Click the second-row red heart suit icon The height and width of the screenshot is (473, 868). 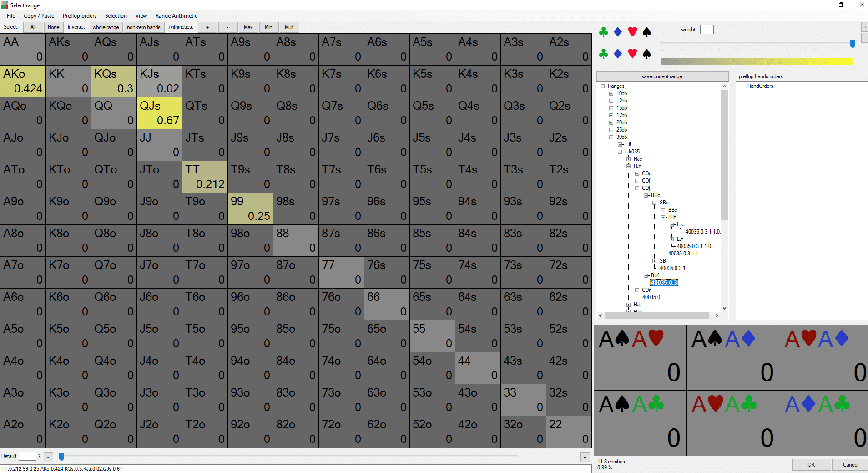point(632,54)
